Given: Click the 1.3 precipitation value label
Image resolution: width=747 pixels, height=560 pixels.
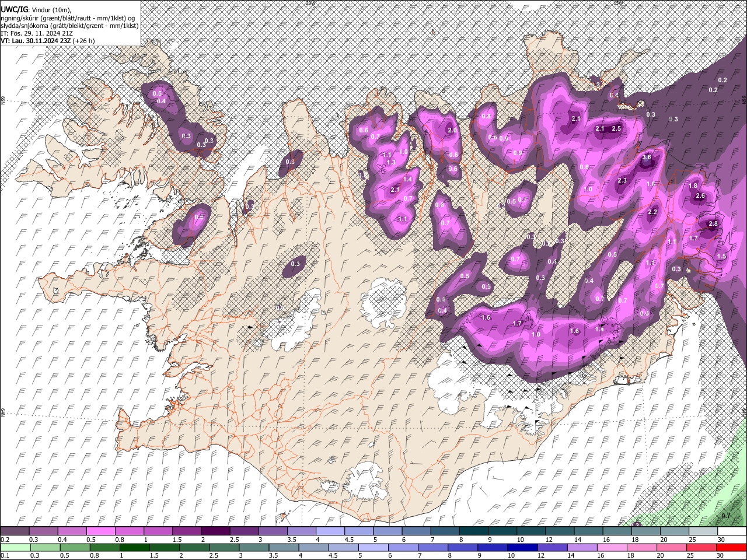Looking at the screenshot, I should 391,162.
